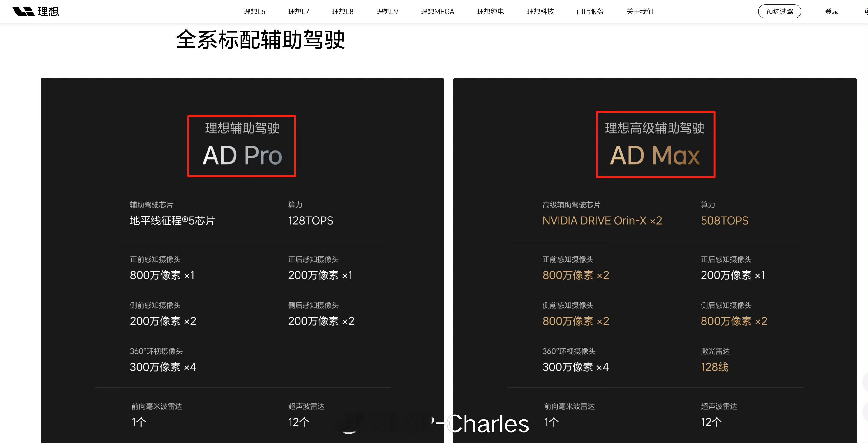Click AD Max 正前感知摄像头 800万像素 ×2 value

tap(576, 275)
